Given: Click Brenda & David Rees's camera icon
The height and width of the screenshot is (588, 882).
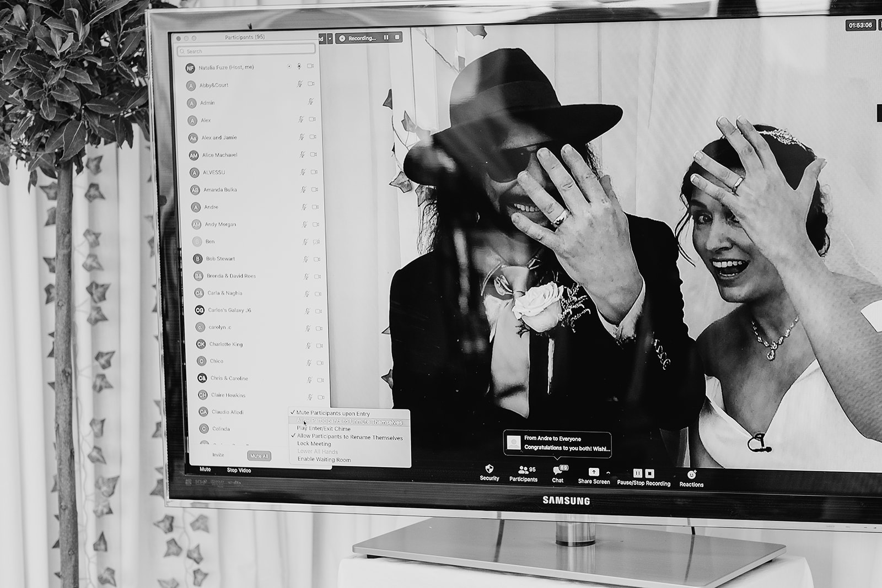Looking at the screenshot, I should click(x=317, y=277).
